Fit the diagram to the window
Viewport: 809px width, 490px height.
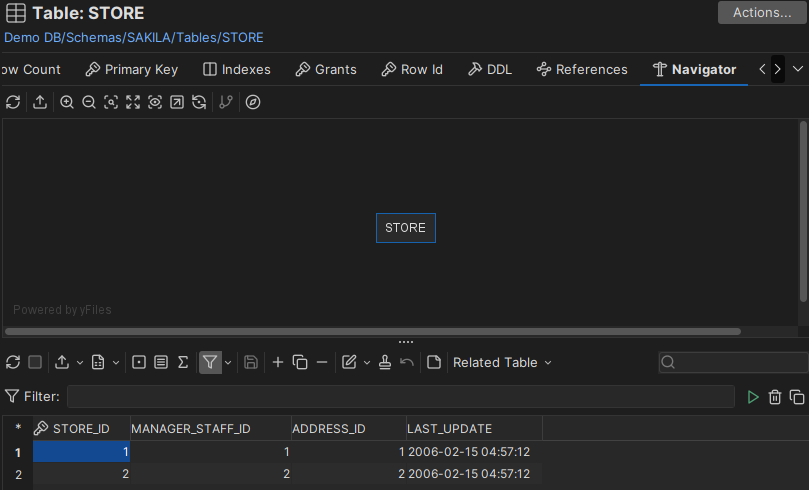click(133, 102)
